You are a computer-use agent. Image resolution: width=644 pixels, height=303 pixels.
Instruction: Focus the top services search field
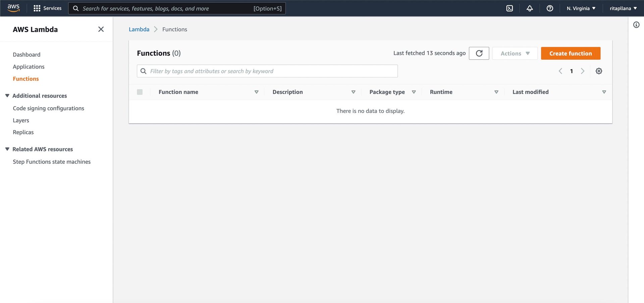pyautogui.click(x=177, y=8)
